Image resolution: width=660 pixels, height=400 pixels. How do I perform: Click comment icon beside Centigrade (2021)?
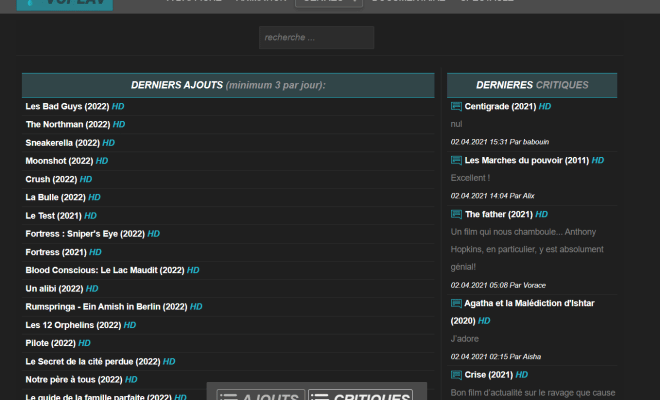(456, 107)
